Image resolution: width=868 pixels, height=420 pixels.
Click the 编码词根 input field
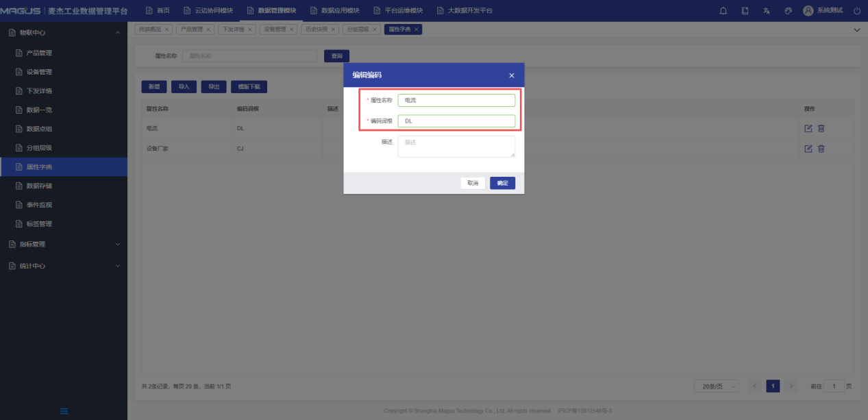click(x=456, y=121)
